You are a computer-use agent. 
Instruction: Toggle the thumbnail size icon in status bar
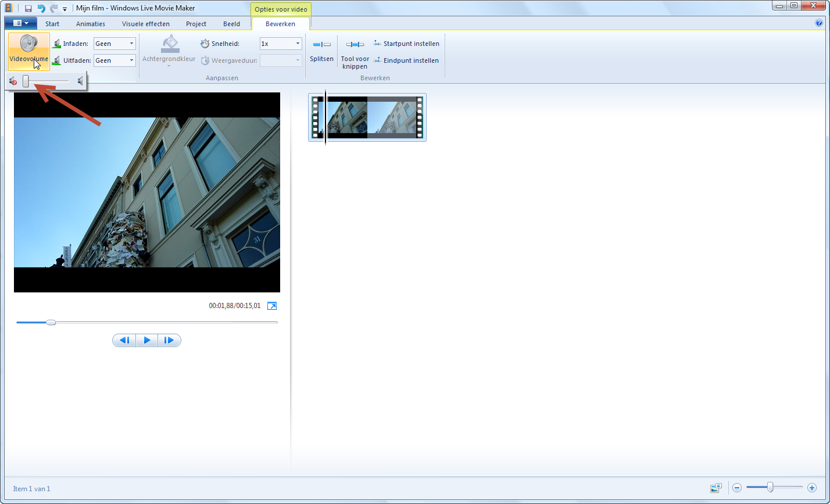[x=715, y=488]
